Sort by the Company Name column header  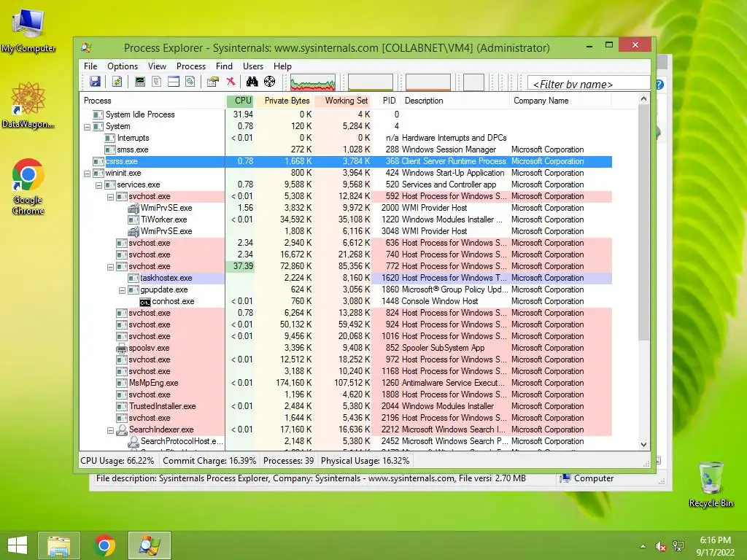click(x=561, y=101)
